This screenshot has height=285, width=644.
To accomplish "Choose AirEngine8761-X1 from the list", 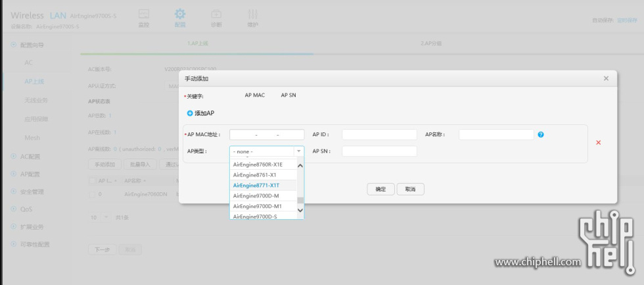I will click(x=263, y=175).
